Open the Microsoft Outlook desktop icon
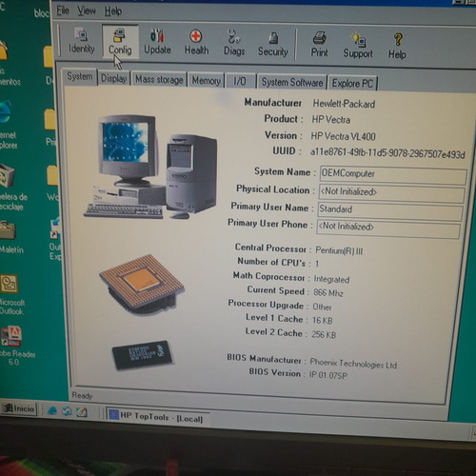Screen dimensions: 476x476 [10, 294]
